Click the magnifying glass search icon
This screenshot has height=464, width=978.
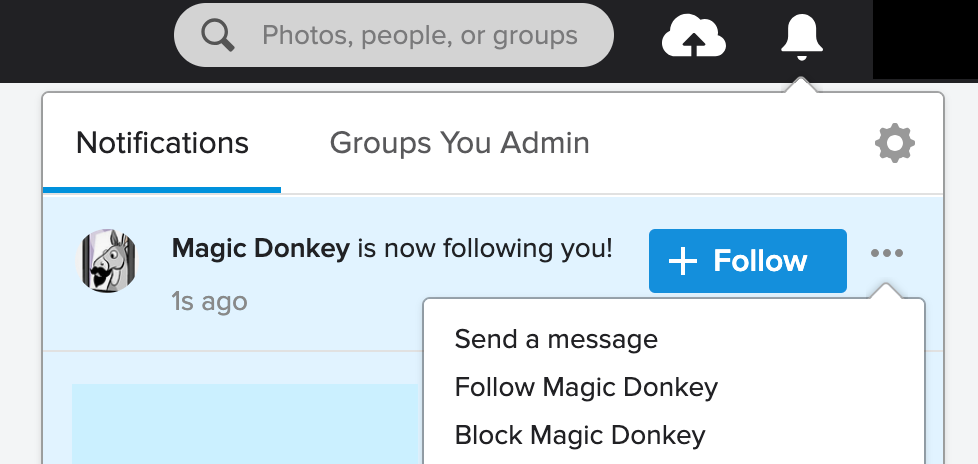click(217, 36)
